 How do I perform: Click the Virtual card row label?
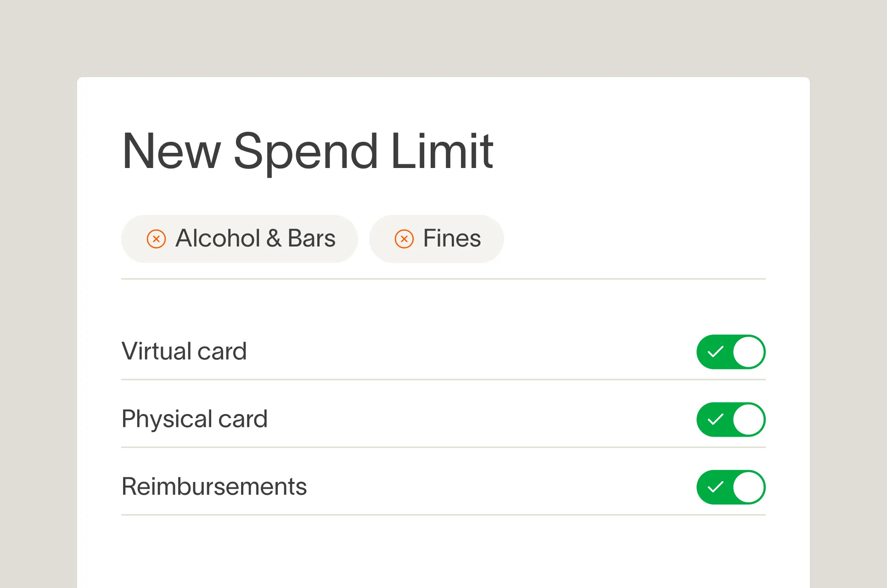point(184,351)
